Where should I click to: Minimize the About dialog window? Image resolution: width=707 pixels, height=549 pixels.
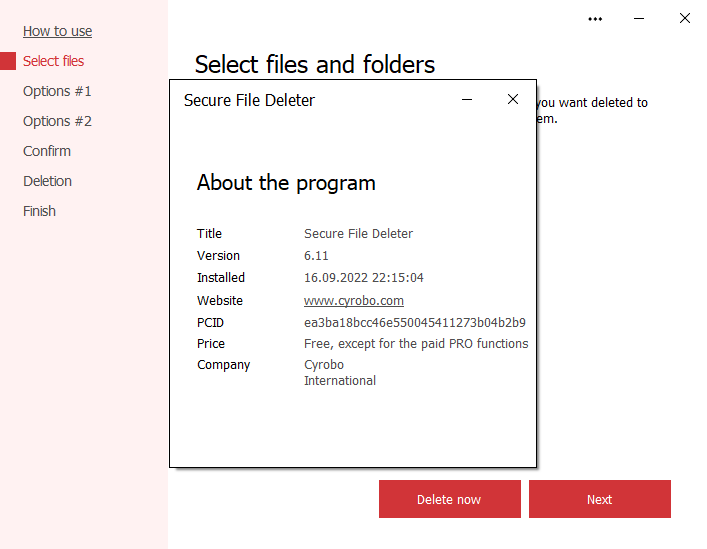[x=467, y=100]
